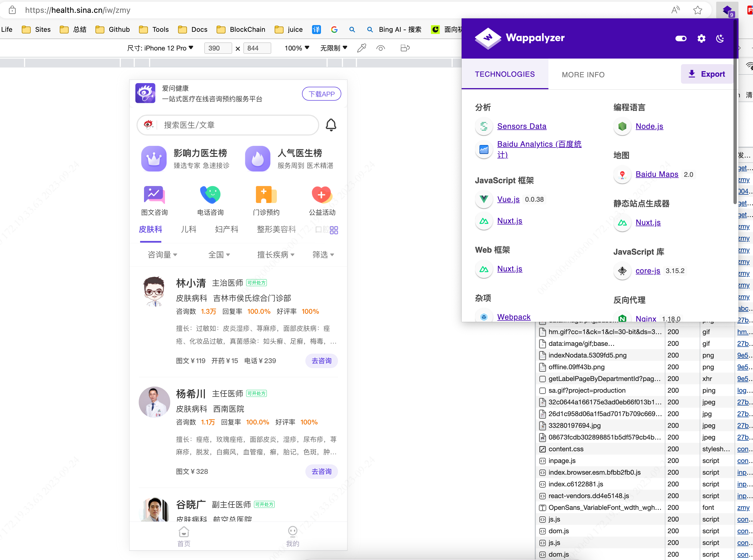753x560 pixels.
Task: Open the Baidu Maps link
Action: [x=657, y=174]
